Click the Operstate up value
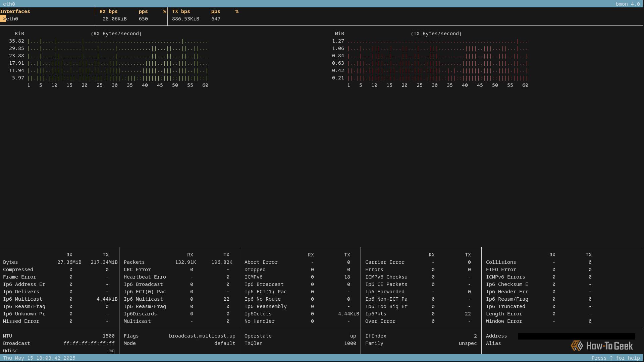Image resolution: width=644 pixels, height=362 pixels. pyautogui.click(x=353, y=336)
